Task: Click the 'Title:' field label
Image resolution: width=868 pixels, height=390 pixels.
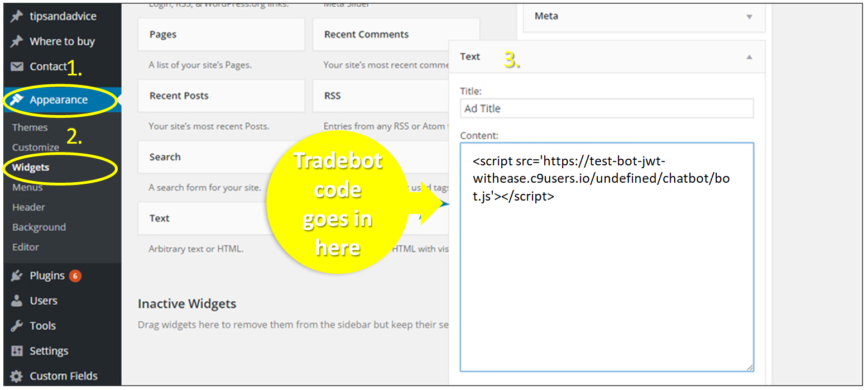Action: click(x=471, y=91)
